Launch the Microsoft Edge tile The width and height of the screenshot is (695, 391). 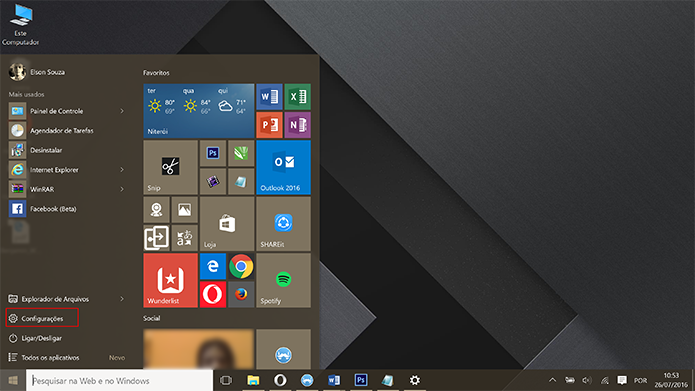tap(213, 266)
